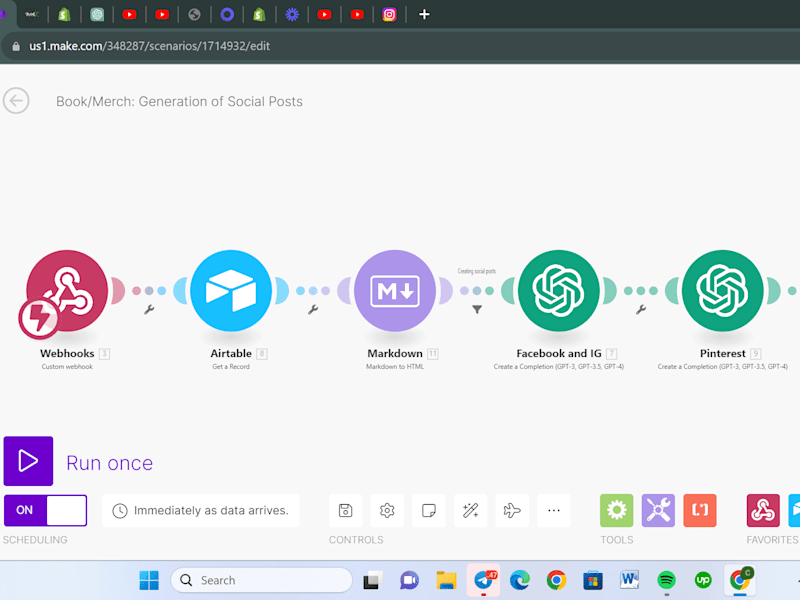Click the 'Webhooks' module label
The image size is (800, 600).
67,353
